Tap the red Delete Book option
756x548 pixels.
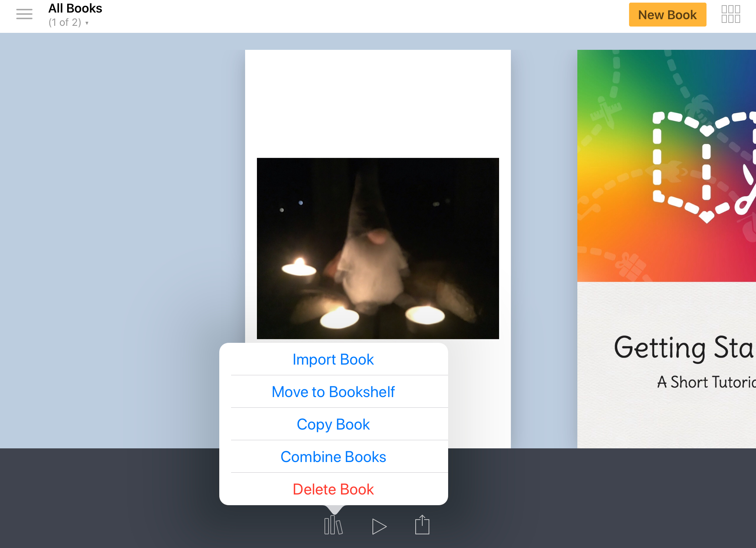[x=333, y=489]
